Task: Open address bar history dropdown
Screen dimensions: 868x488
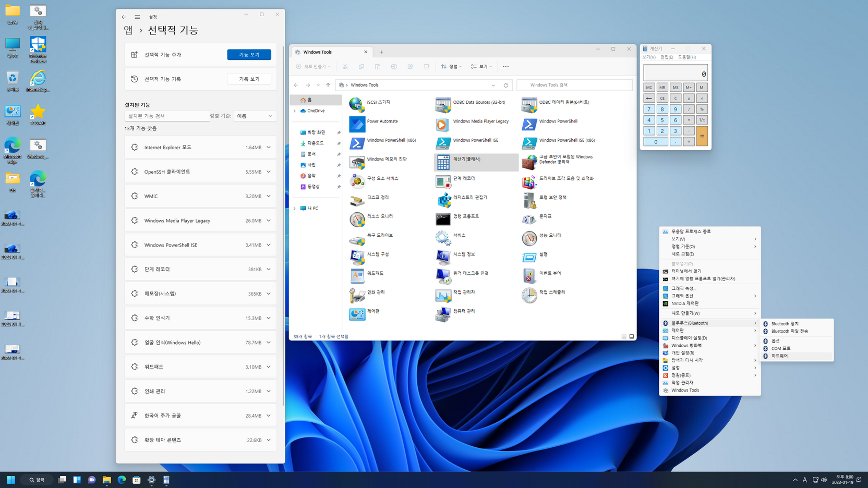Action: point(493,85)
